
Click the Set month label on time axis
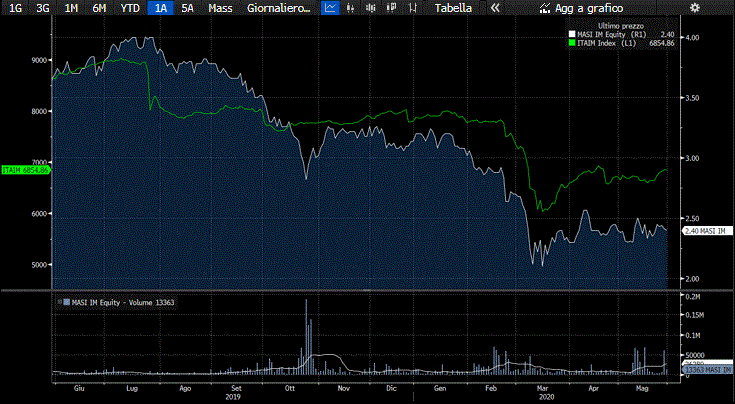(x=237, y=389)
